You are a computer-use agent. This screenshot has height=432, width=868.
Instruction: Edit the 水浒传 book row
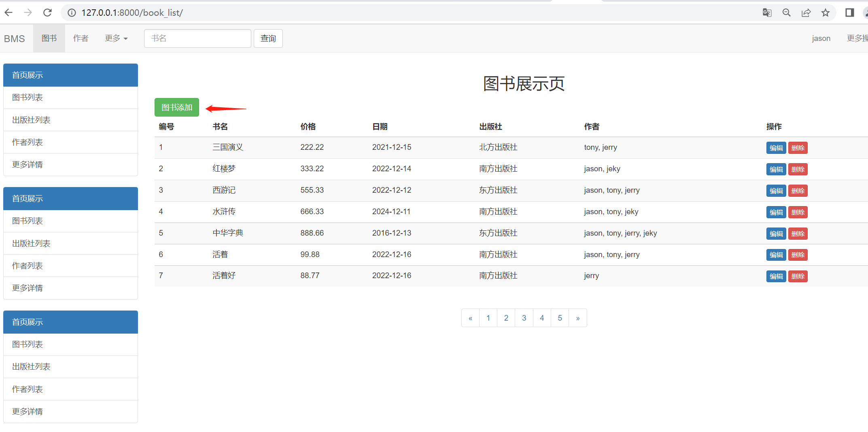point(776,212)
